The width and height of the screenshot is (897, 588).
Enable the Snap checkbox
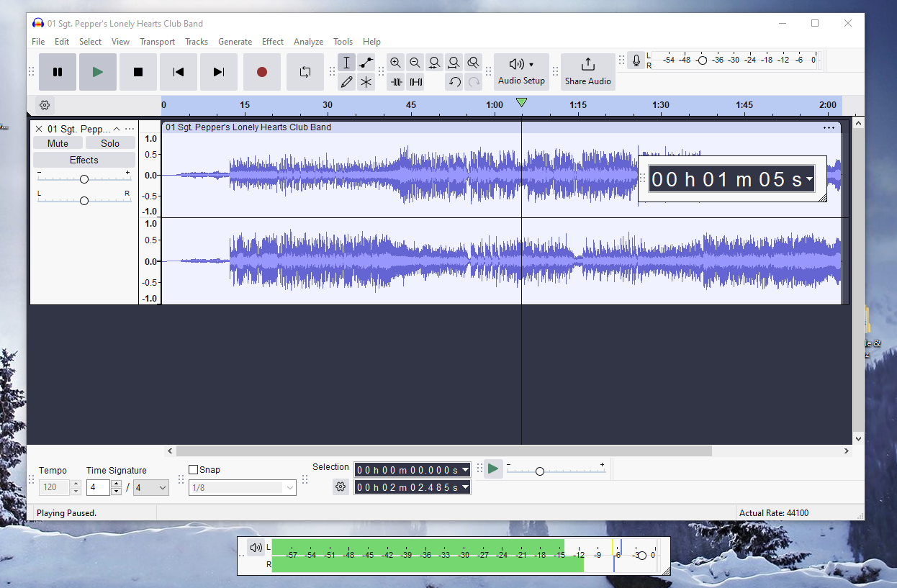point(193,469)
